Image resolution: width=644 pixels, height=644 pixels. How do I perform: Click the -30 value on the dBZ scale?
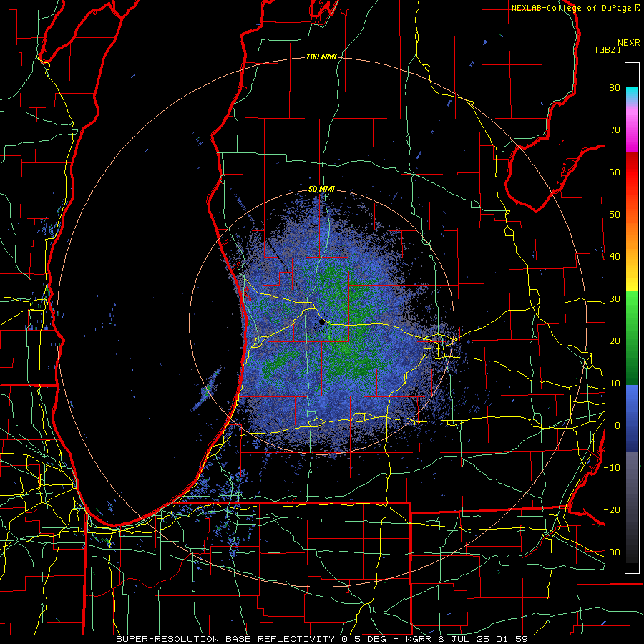tap(612, 552)
